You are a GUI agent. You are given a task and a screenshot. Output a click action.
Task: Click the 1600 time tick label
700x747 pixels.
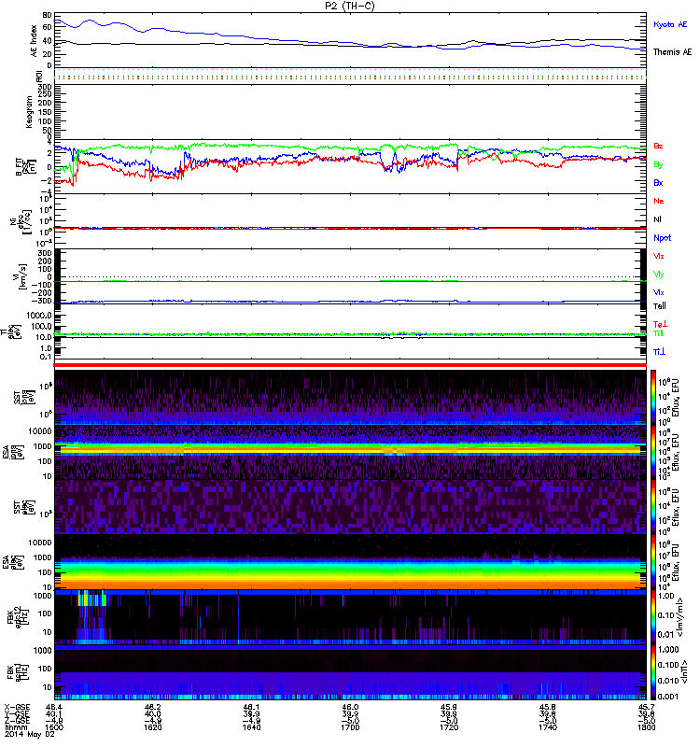point(54,727)
